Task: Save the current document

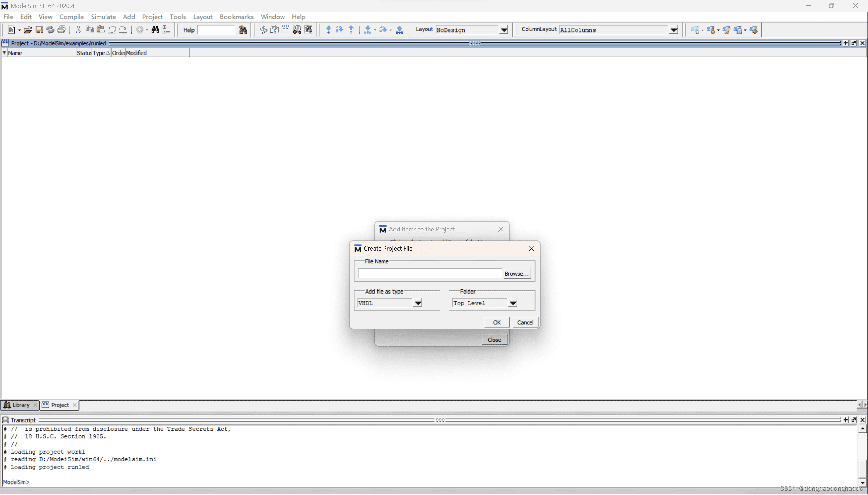Action: (39, 30)
